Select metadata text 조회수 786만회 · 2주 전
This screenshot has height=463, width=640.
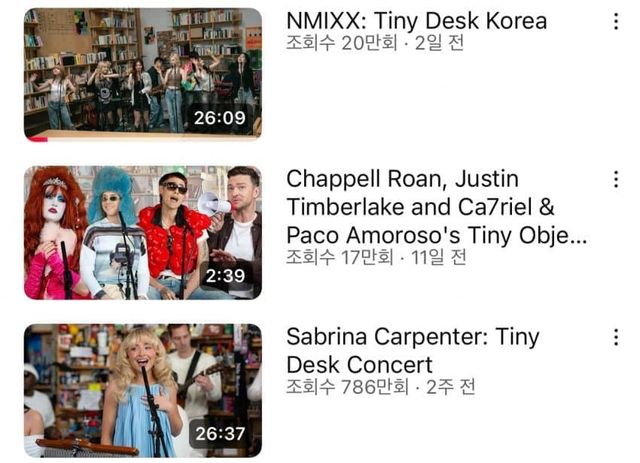click(380, 387)
